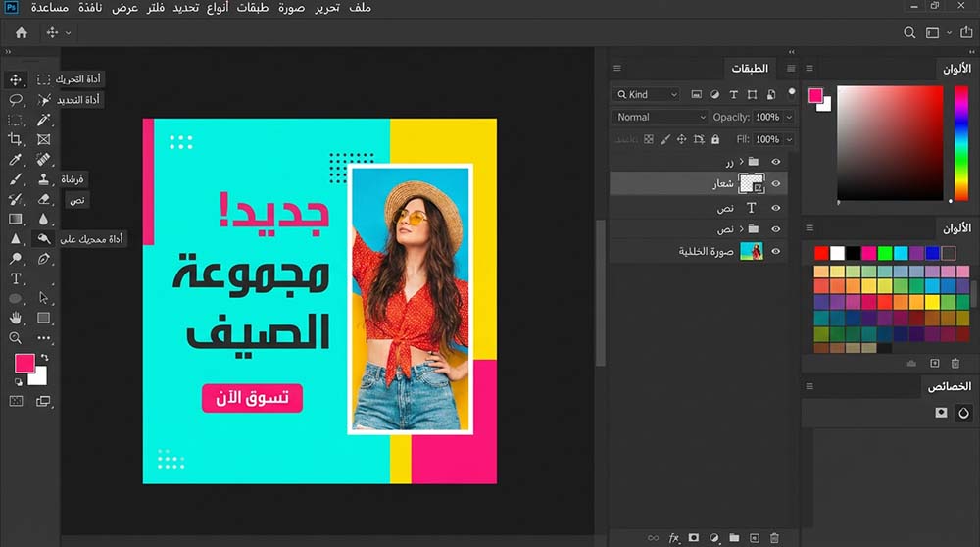Select the Blur droplet tool
The width and height of the screenshot is (980, 547).
click(x=43, y=219)
